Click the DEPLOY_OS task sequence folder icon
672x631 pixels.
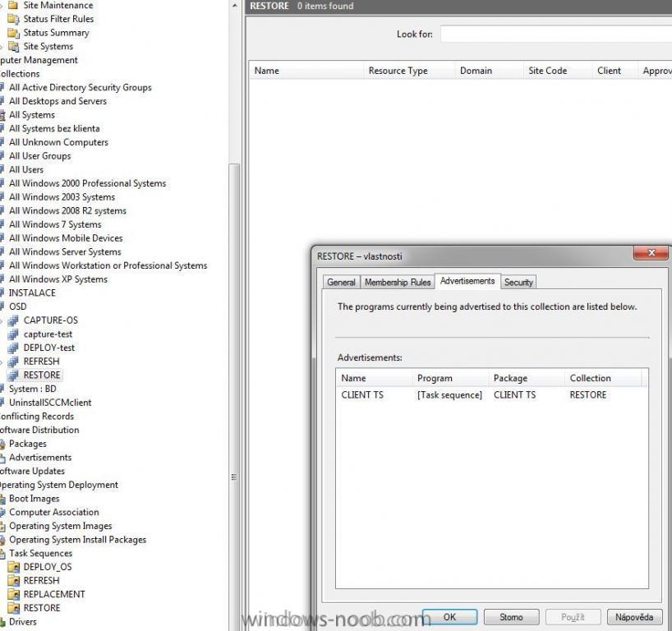point(13,567)
